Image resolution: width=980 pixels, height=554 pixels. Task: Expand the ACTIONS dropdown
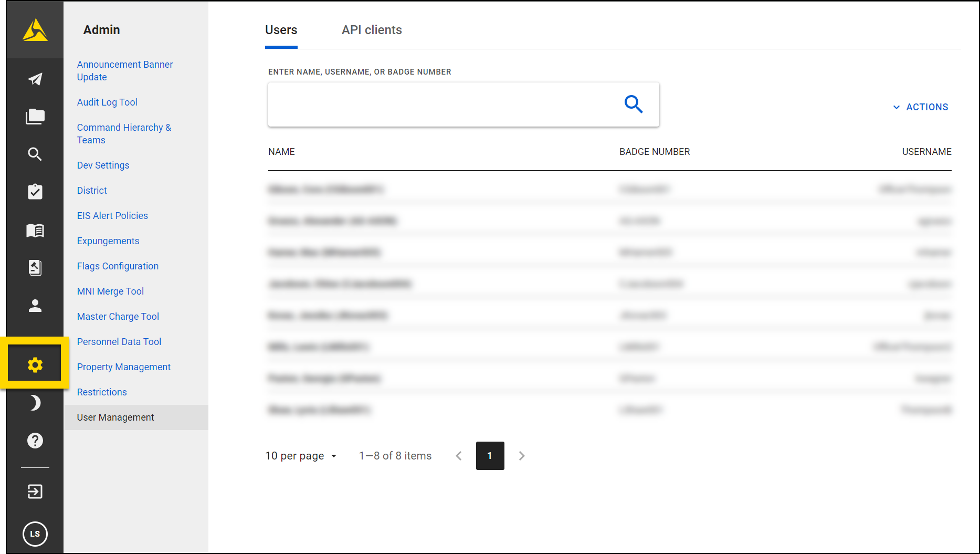920,107
